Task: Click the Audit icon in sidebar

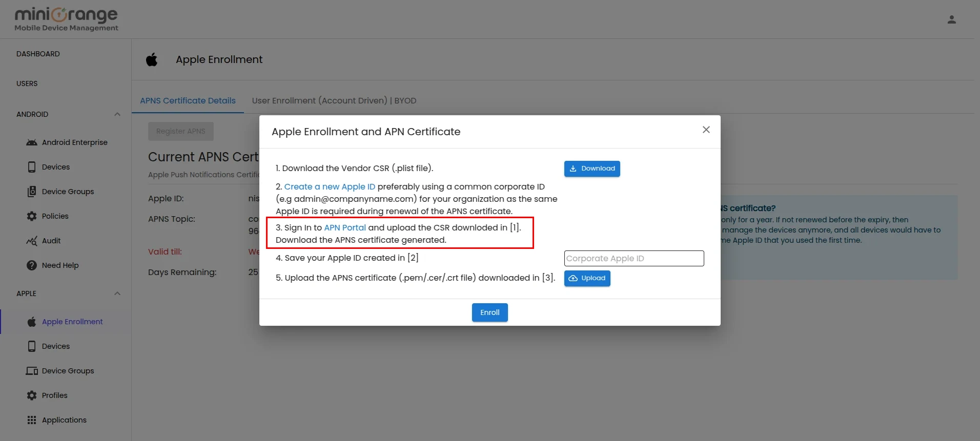Action: pyautogui.click(x=32, y=241)
